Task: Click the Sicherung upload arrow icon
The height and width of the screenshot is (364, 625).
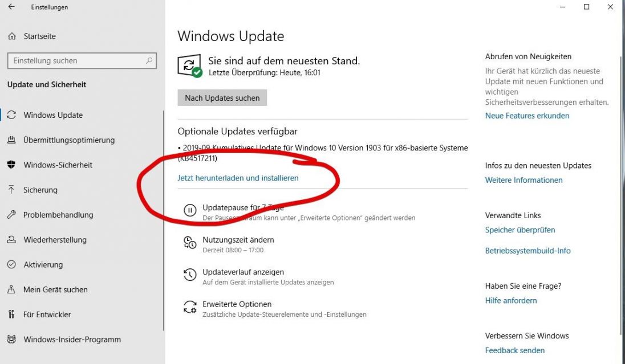Action: point(11,190)
